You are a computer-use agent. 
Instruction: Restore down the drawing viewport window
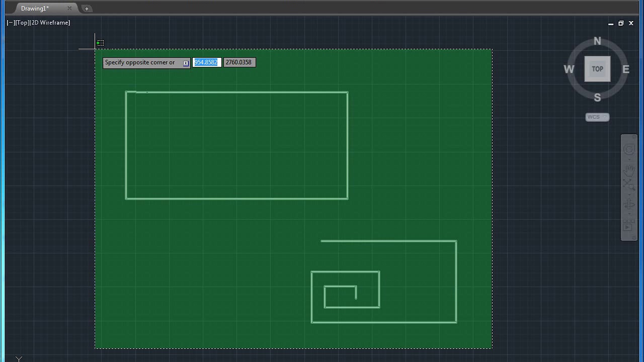point(621,23)
